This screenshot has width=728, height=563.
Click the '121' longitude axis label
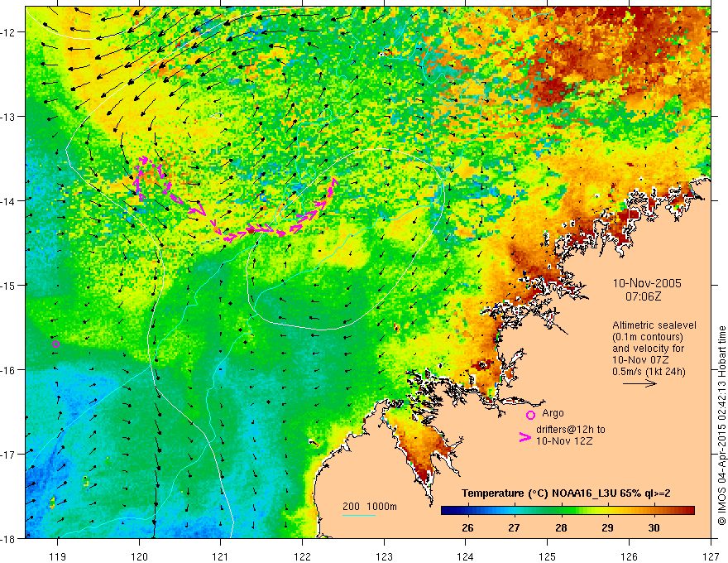(220, 556)
